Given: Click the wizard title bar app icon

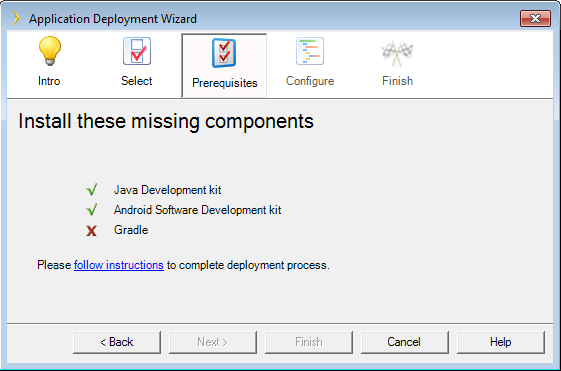Looking at the screenshot, I should click(x=16, y=18).
